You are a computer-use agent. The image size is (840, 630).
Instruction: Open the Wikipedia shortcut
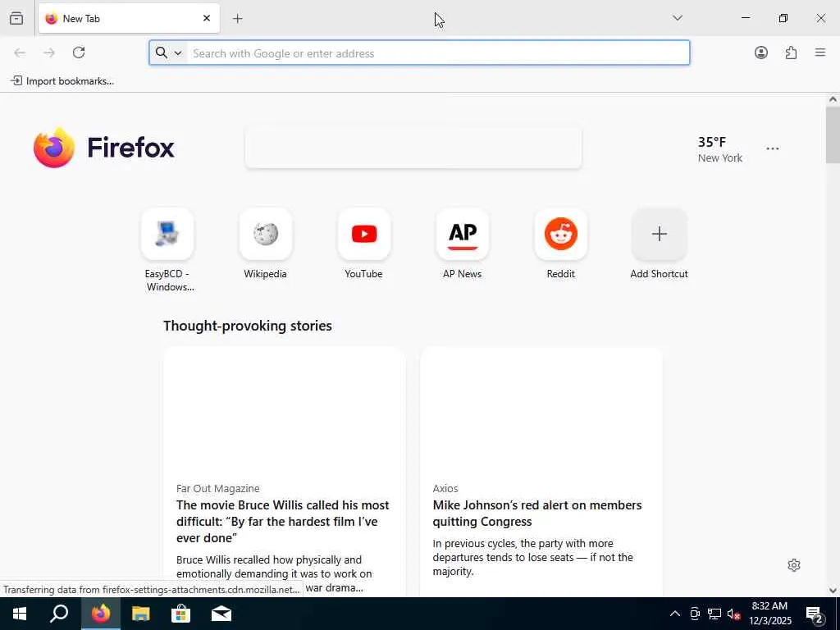pos(266,234)
